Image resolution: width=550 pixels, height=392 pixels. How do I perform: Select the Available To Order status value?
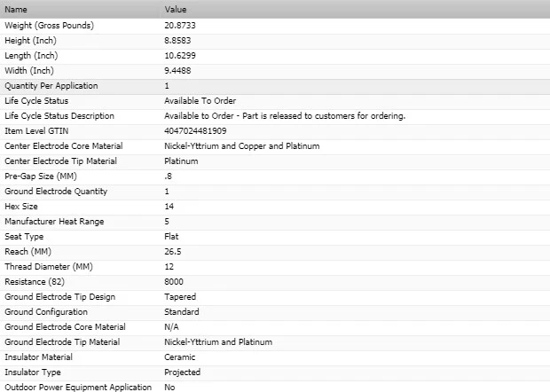(200, 101)
